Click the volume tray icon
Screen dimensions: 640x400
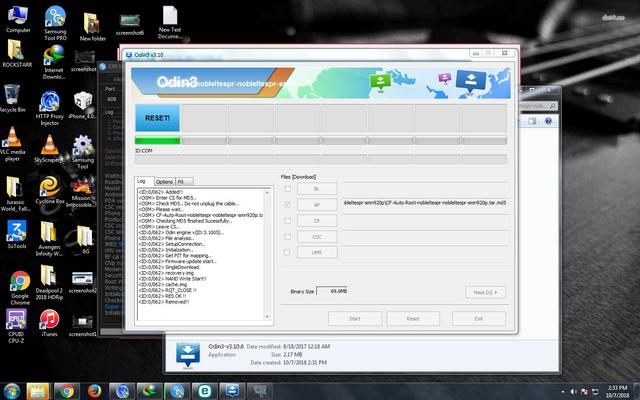pos(573,392)
